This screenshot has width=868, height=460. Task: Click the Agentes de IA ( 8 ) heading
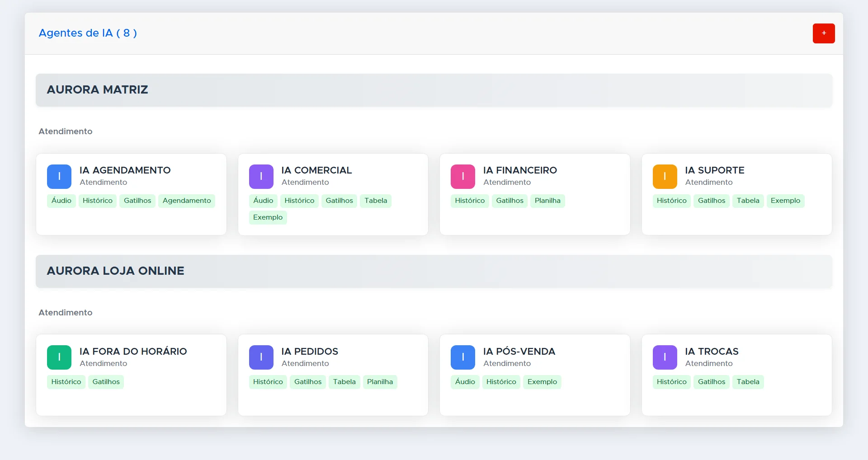(88, 33)
